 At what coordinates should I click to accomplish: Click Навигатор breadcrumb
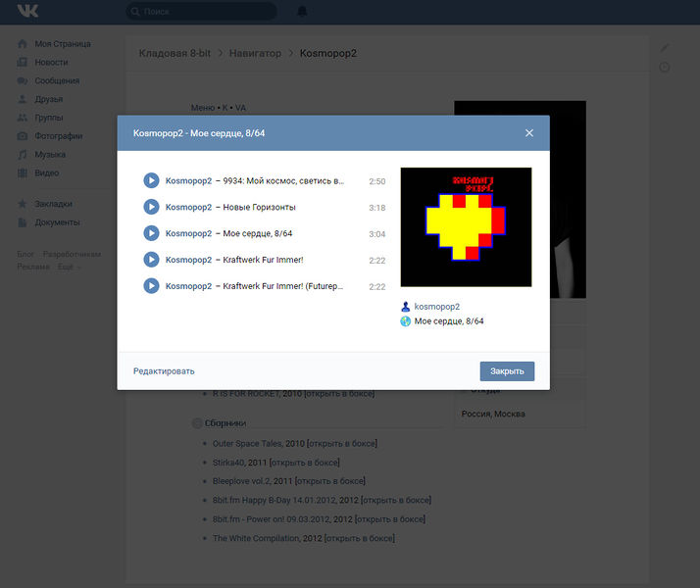255,53
